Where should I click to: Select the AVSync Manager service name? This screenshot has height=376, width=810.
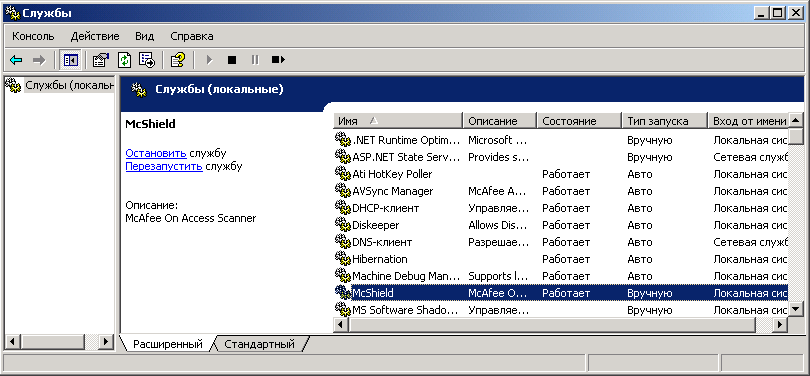(393, 191)
